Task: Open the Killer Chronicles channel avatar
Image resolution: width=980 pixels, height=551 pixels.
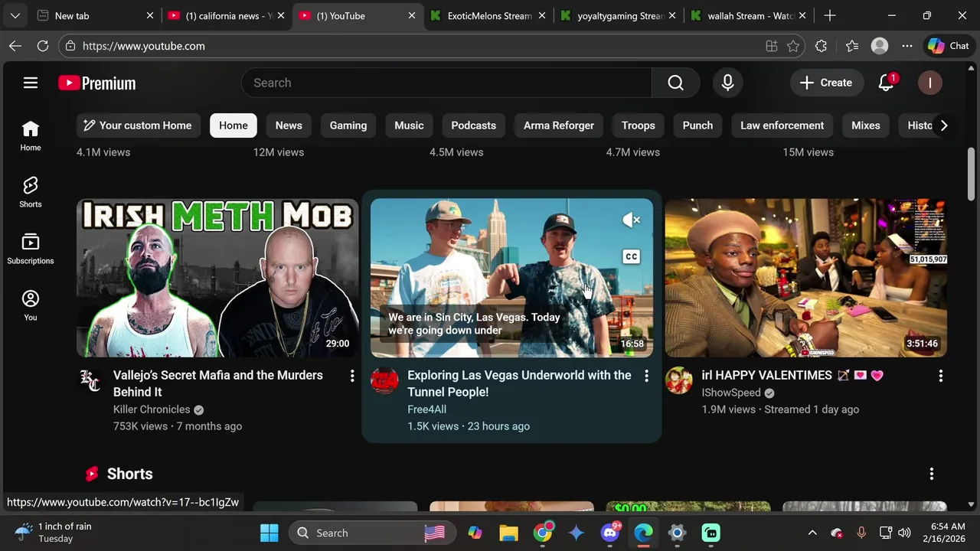Action: [x=90, y=380]
